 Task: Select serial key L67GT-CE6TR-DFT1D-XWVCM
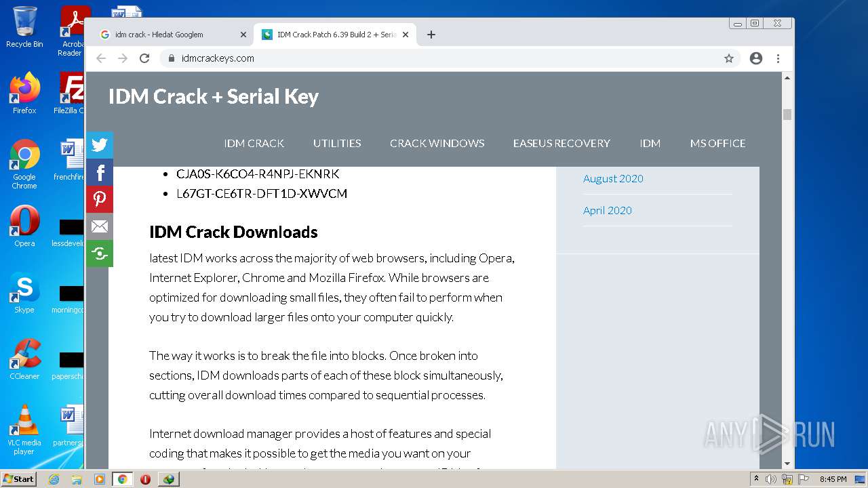point(262,193)
